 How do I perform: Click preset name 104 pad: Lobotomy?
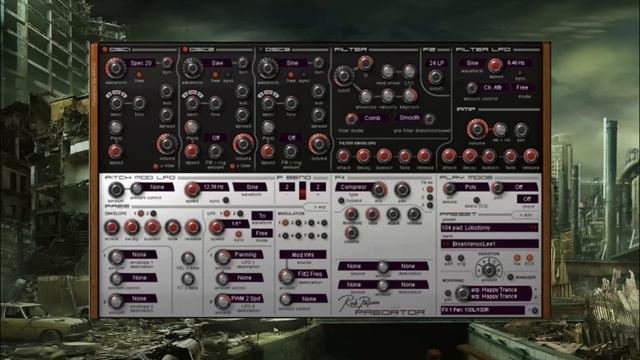[489, 228]
